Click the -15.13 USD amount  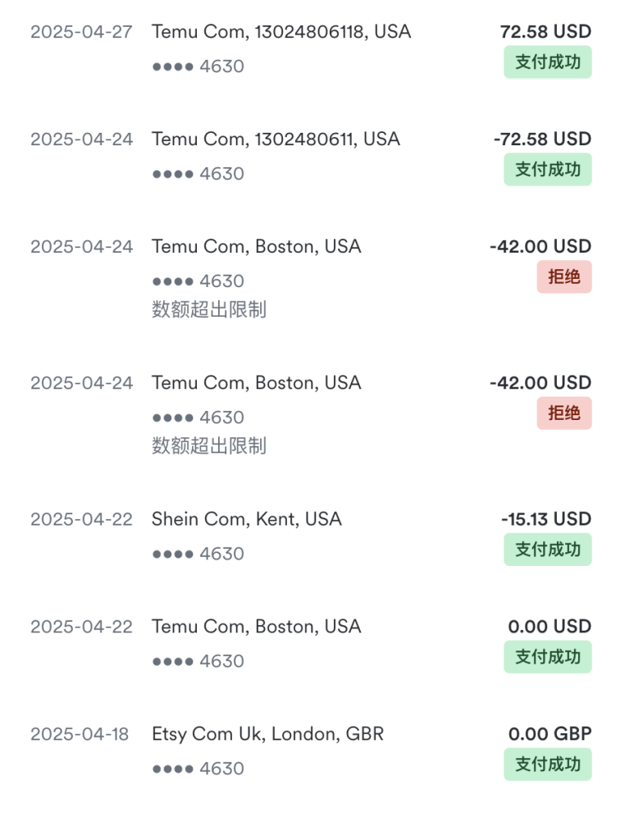[x=545, y=519]
